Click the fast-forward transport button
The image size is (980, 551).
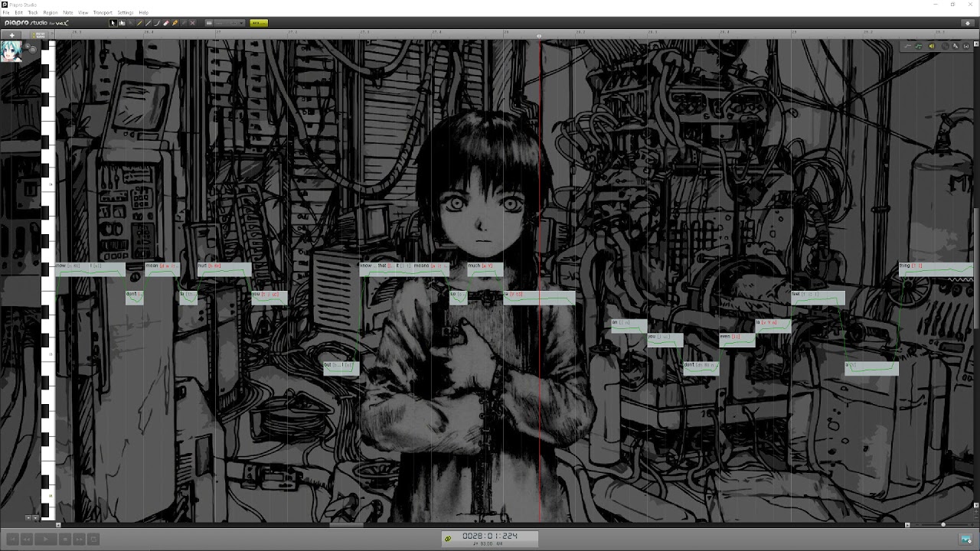pos(79,539)
